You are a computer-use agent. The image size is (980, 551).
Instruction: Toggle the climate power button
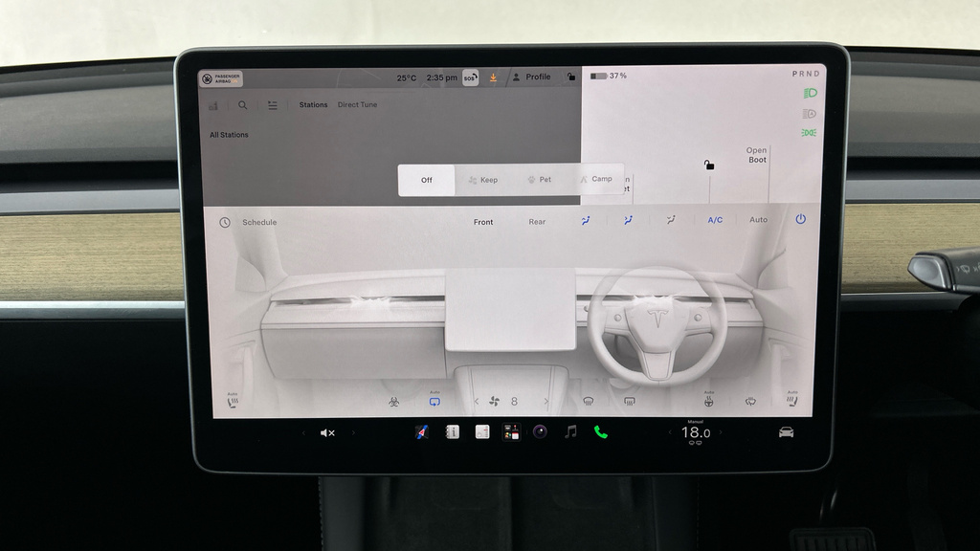801,219
